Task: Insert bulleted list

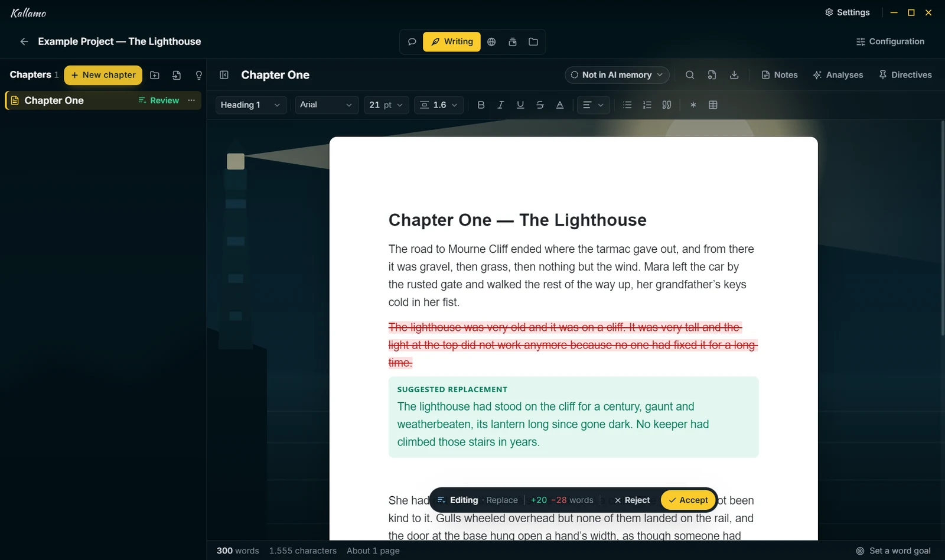Action: coord(627,105)
